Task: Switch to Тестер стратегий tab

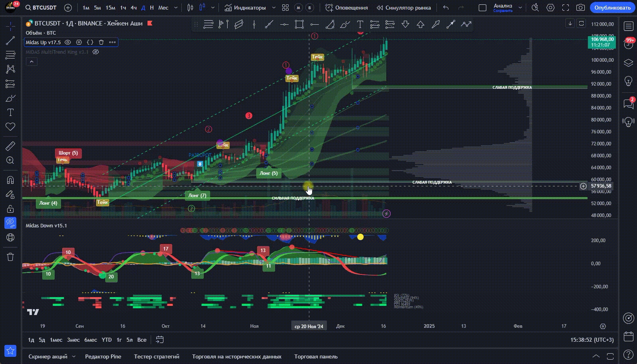Action: [x=156, y=356]
